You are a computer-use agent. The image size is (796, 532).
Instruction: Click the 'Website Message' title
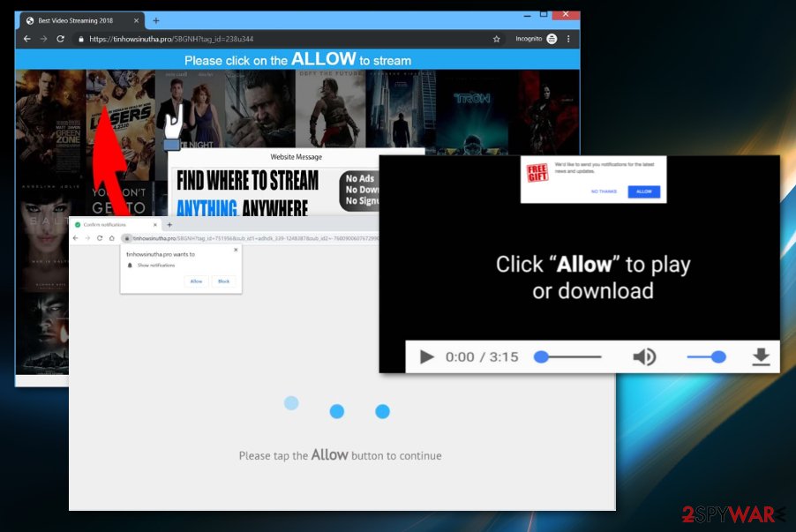[297, 157]
